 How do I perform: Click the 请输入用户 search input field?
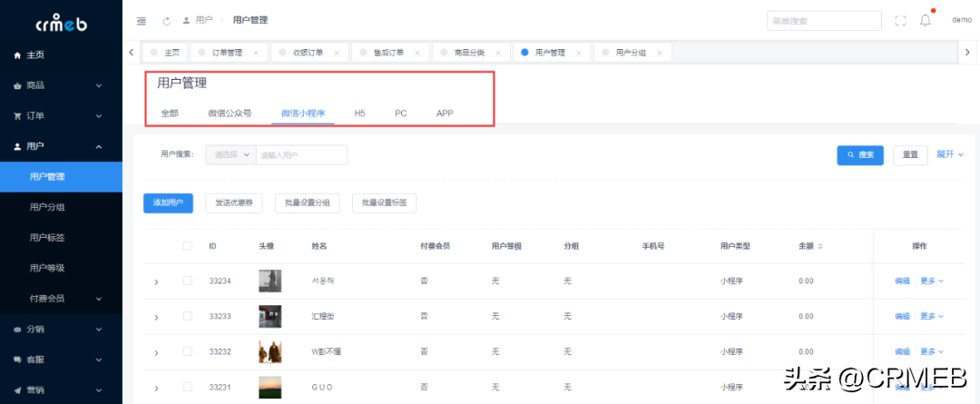[x=301, y=155]
